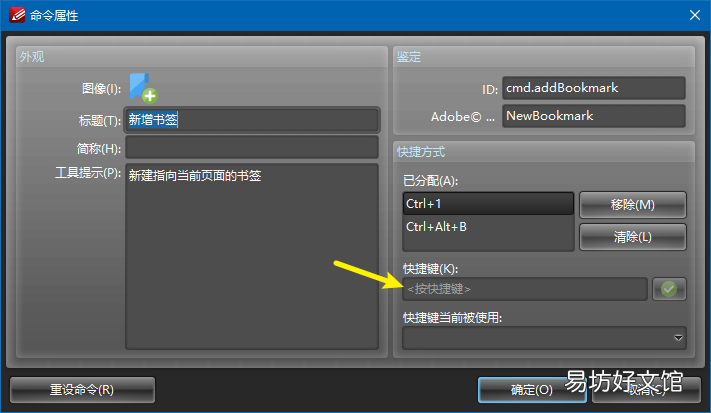Select the Ctrl+Alt+B assigned shortcut
Screen dimensions: 711x413
click(x=488, y=227)
